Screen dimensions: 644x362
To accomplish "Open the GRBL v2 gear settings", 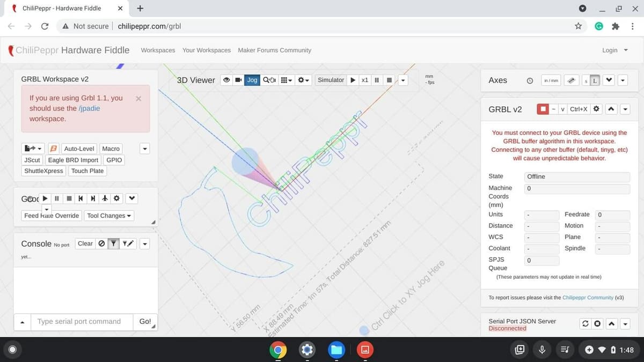I will [596, 109].
